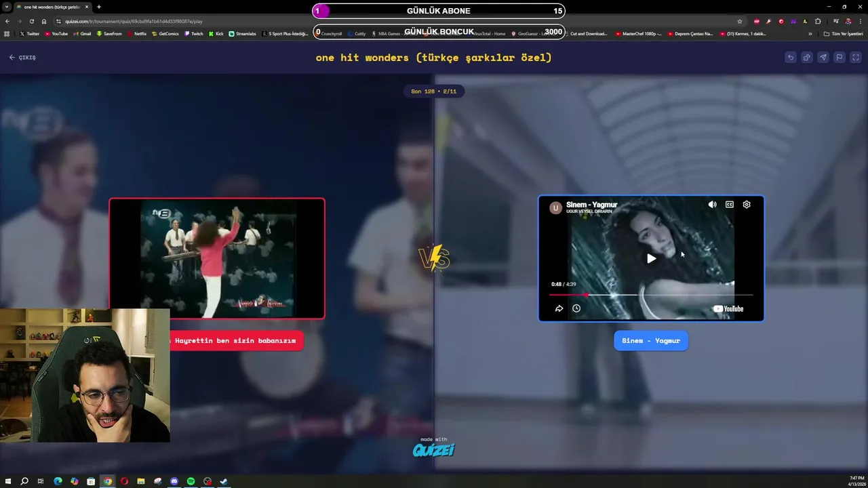Image resolution: width=868 pixels, height=488 pixels.
Task: Open Streamlabs bookmark
Action: pos(243,34)
